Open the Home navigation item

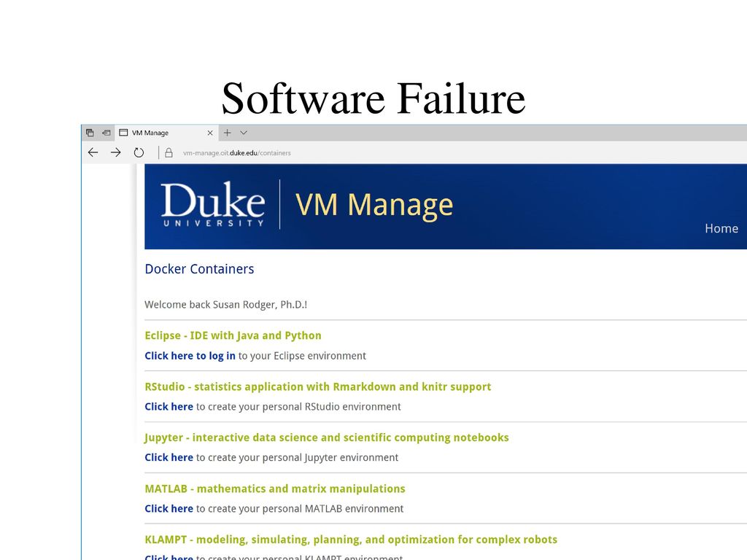[x=721, y=228]
